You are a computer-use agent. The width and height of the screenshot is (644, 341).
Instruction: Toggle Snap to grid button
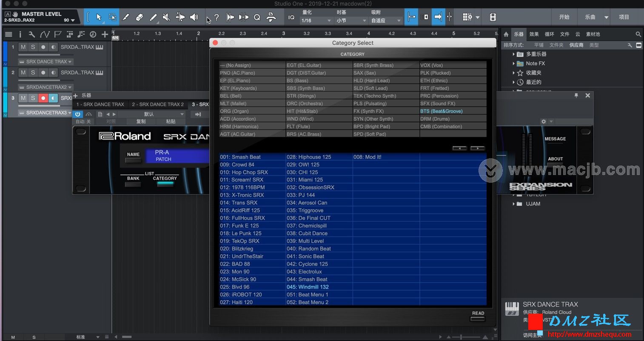pyautogui.click(x=412, y=17)
